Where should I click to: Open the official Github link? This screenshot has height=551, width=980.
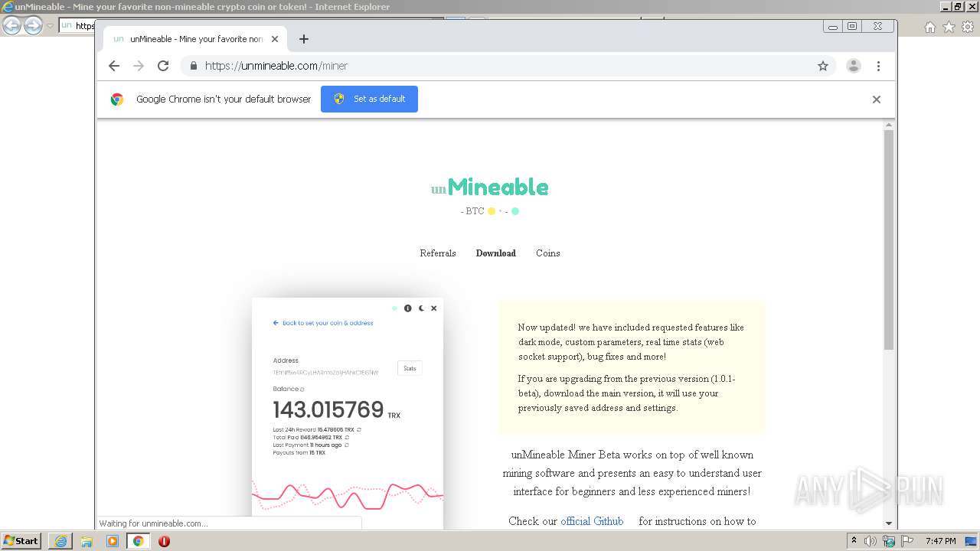(x=592, y=521)
